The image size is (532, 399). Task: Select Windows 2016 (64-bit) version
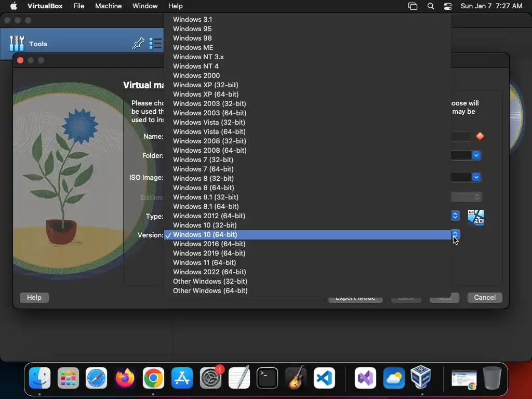point(308,244)
